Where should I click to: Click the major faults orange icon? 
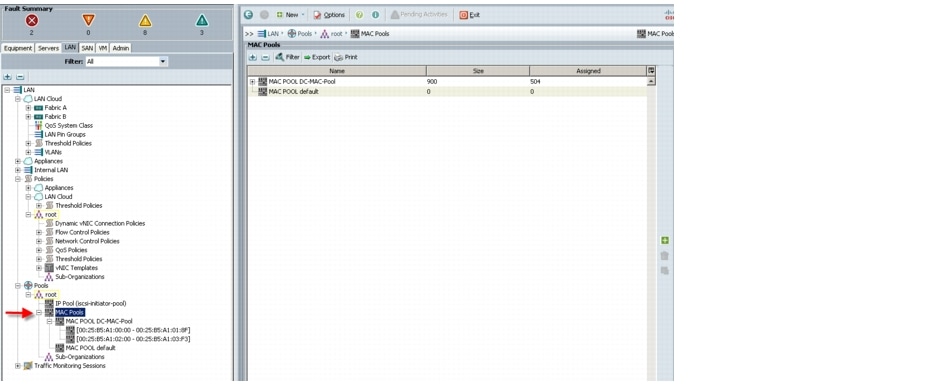88,21
